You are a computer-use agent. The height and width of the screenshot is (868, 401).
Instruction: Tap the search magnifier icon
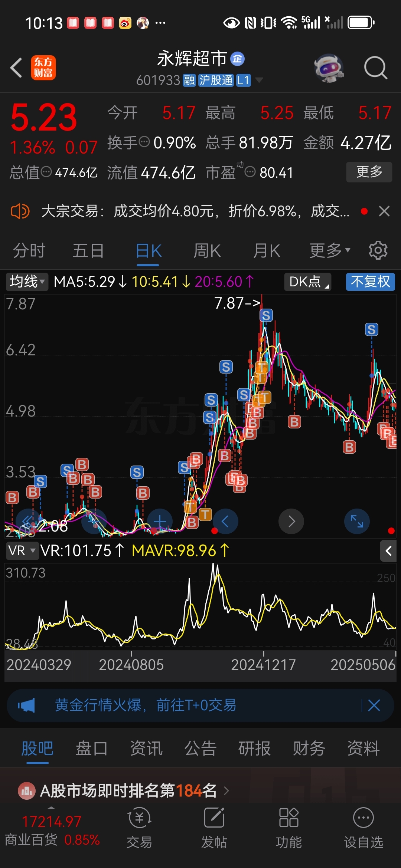[x=376, y=68]
